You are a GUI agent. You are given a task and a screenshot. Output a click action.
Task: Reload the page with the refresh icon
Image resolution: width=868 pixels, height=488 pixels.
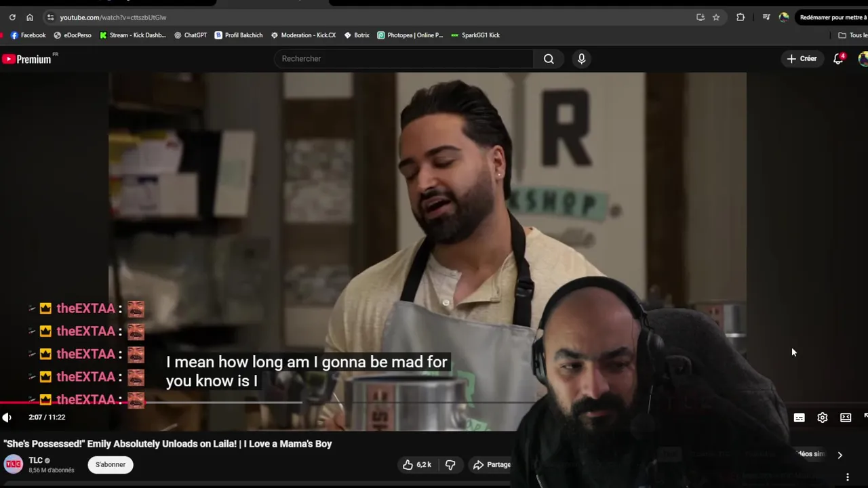pos(12,17)
